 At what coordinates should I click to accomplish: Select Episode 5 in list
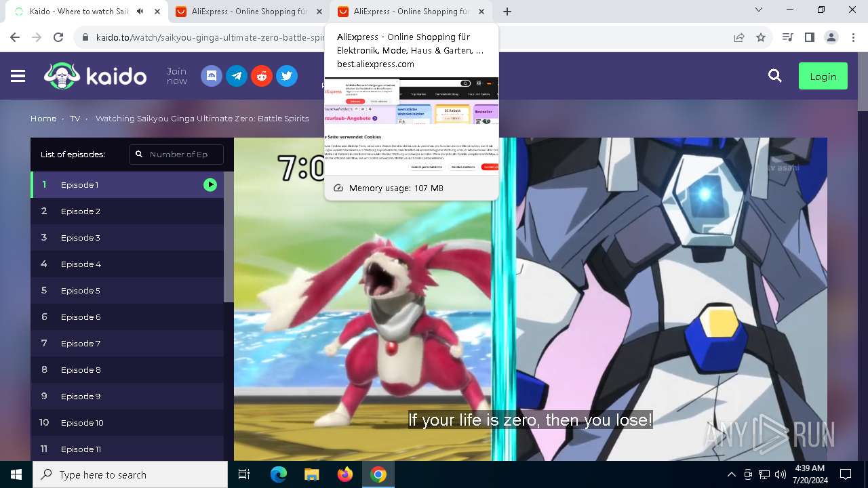tap(127, 290)
